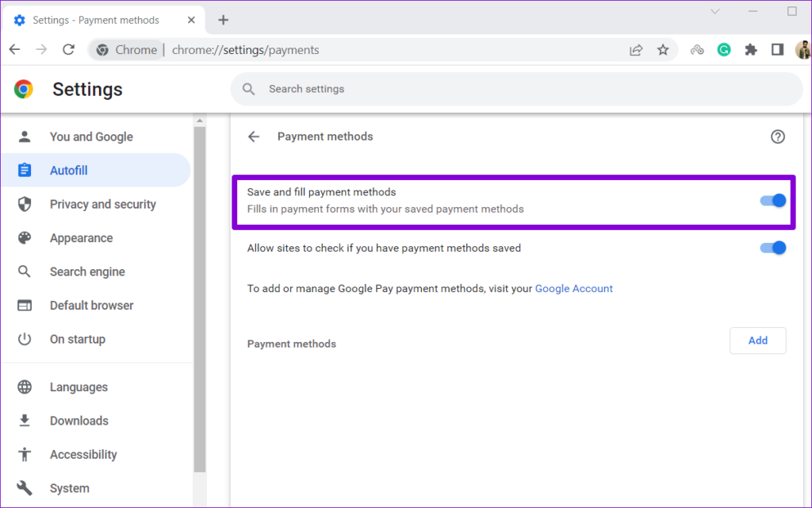812x508 pixels.
Task: Disable Save and fill payment methods
Action: [772, 200]
